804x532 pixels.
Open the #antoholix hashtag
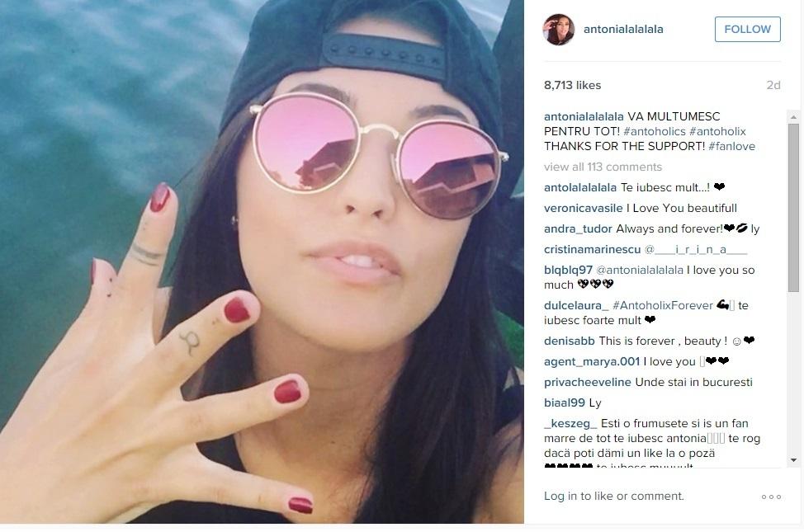717,131
